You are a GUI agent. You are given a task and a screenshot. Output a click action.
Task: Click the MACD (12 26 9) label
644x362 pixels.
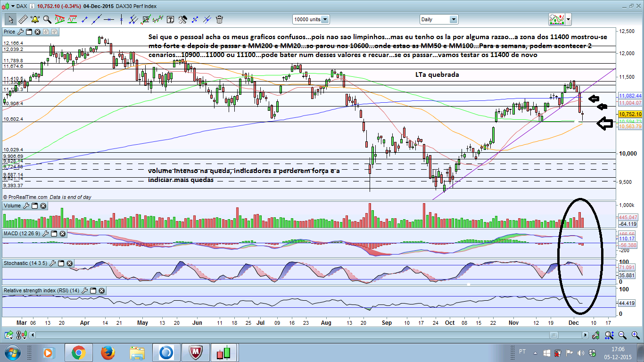[x=22, y=233]
